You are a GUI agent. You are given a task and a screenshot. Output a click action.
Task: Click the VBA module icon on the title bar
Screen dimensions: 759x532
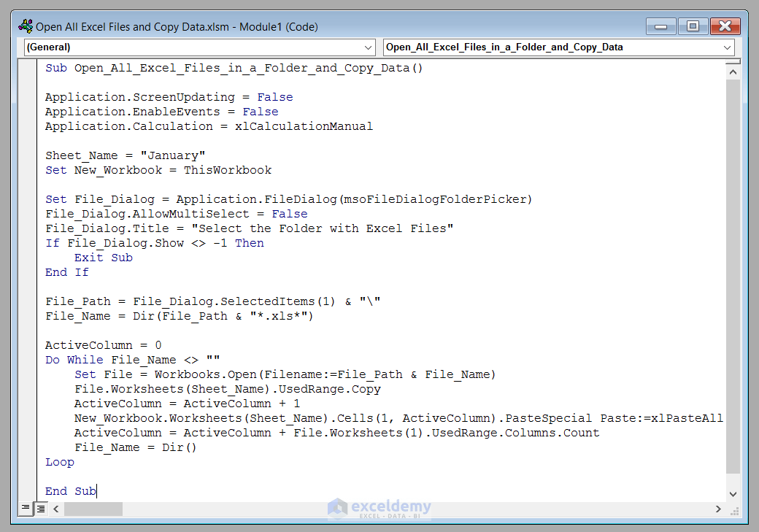pyautogui.click(x=25, y=26)
